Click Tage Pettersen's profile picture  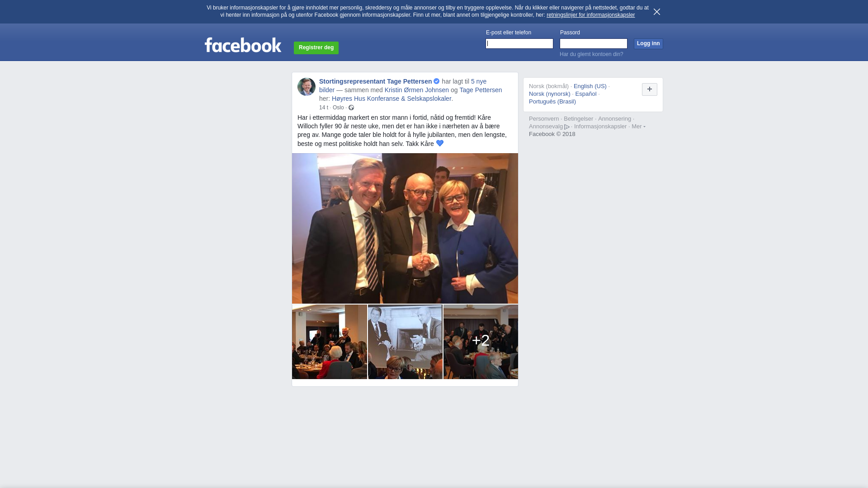coord(307,87)
